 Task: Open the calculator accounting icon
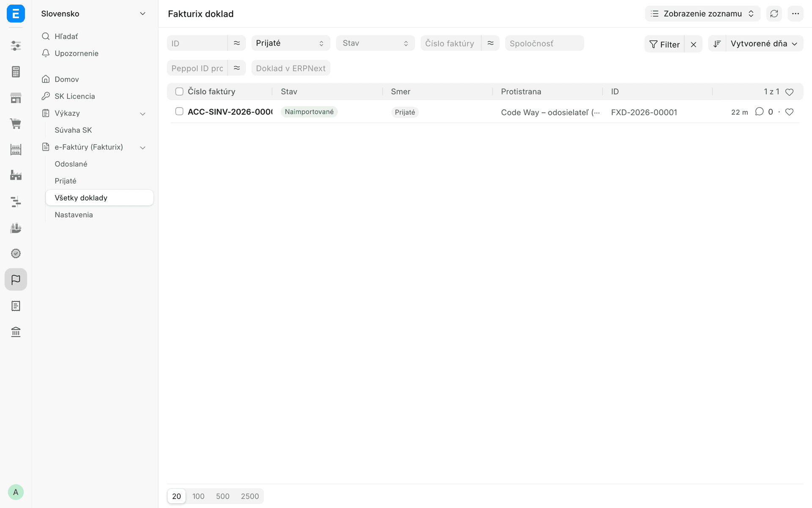[16, 72]
